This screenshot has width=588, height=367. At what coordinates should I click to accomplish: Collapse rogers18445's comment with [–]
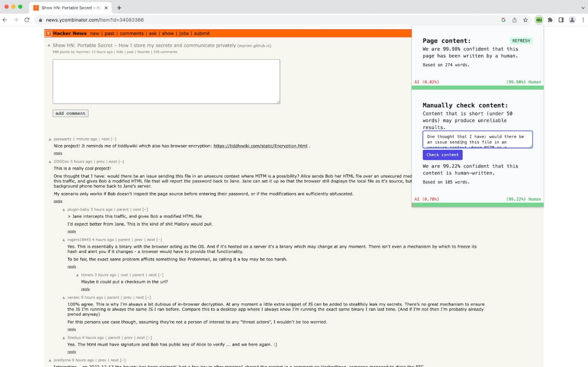tap(159, 239)
